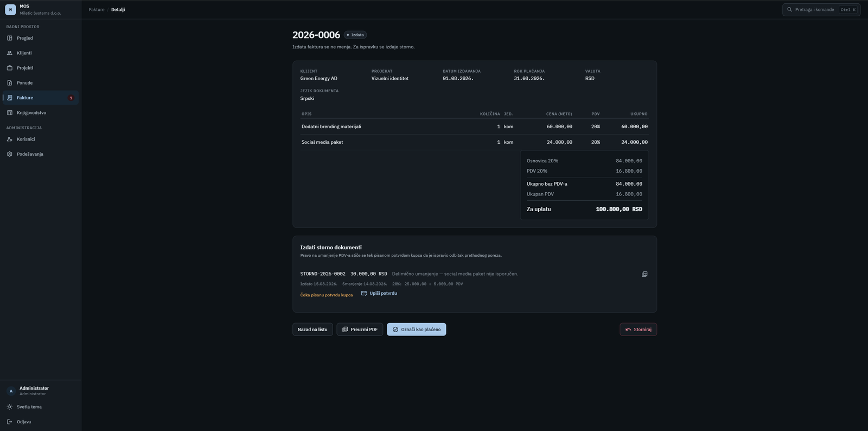Open Projekti section
868x431 pixels.
41,68
